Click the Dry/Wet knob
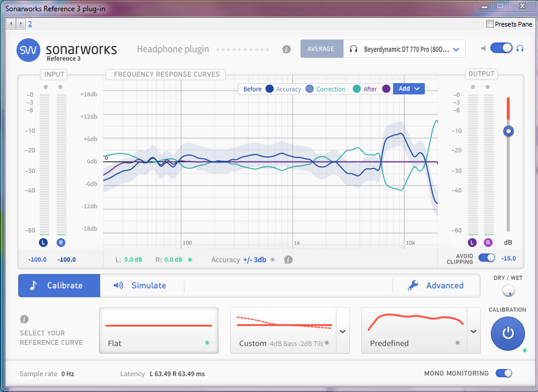Image resolution: width=538 pixels, height=392 pixels. click(x=508, y=291)
